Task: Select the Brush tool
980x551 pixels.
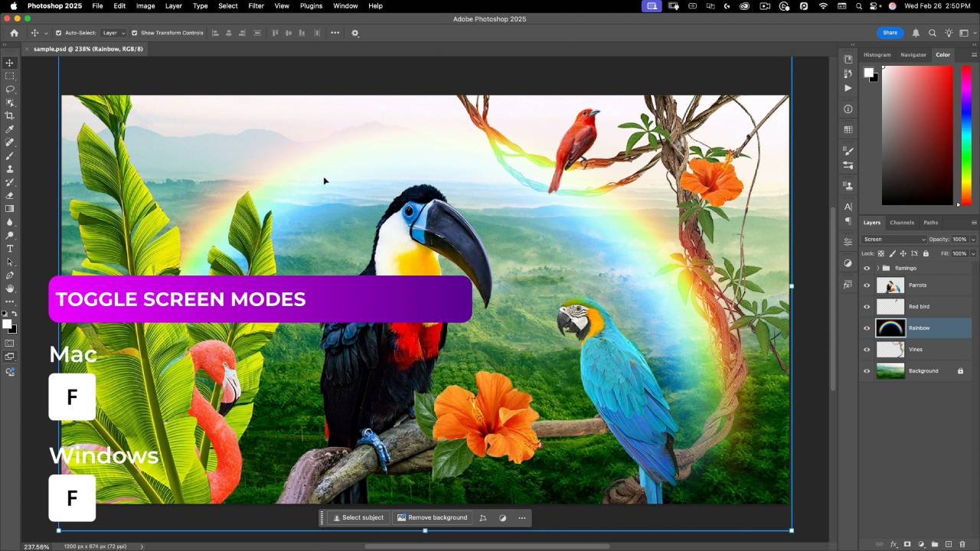Action: click(10, 155)
